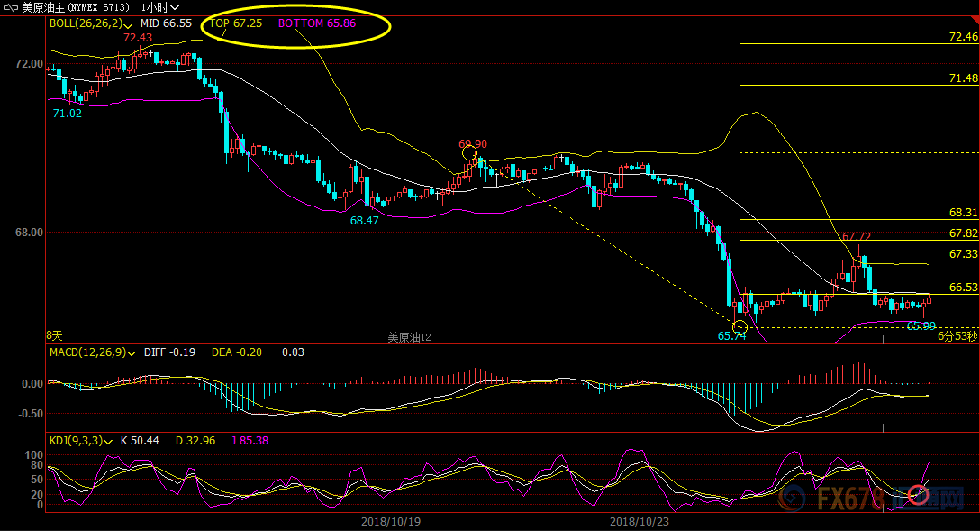Viewport: 980px width, 531px height.
Task: Click the 8天 range label
Action: point(55,336)
